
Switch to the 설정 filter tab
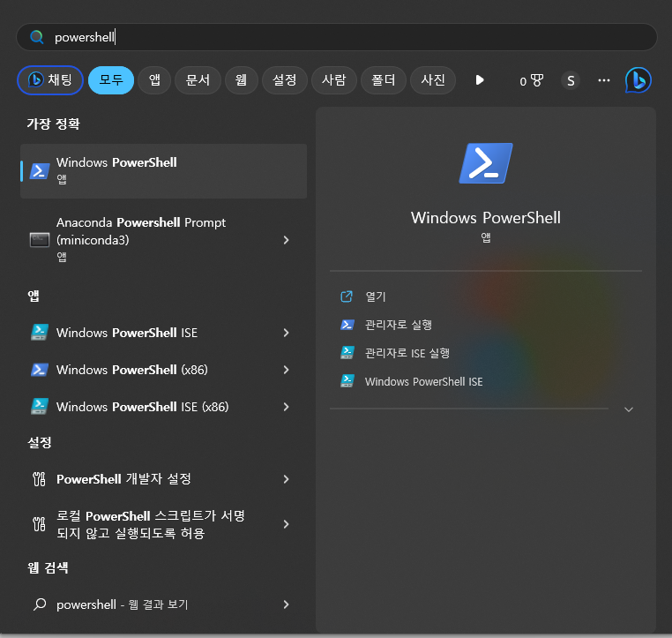[285, 80]
